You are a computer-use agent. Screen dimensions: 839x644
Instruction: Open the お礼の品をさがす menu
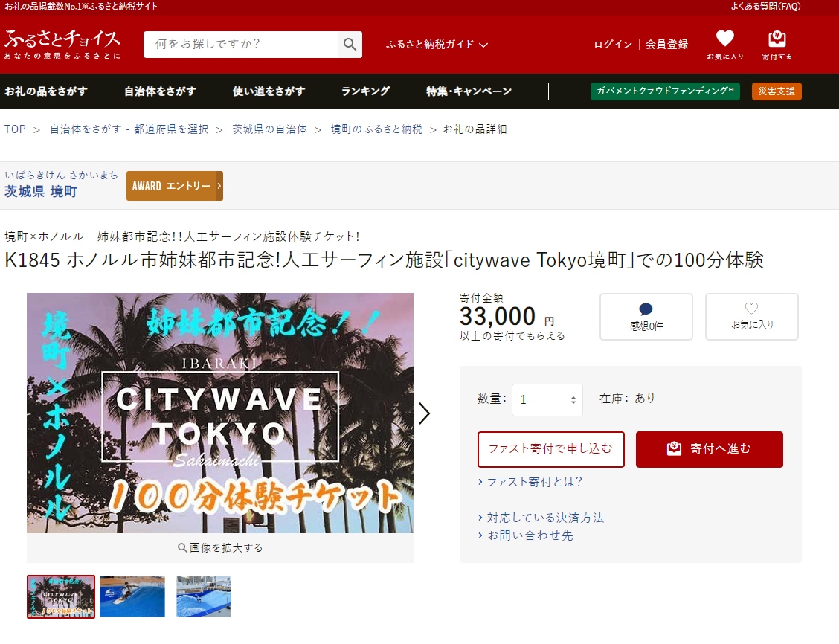46,91
